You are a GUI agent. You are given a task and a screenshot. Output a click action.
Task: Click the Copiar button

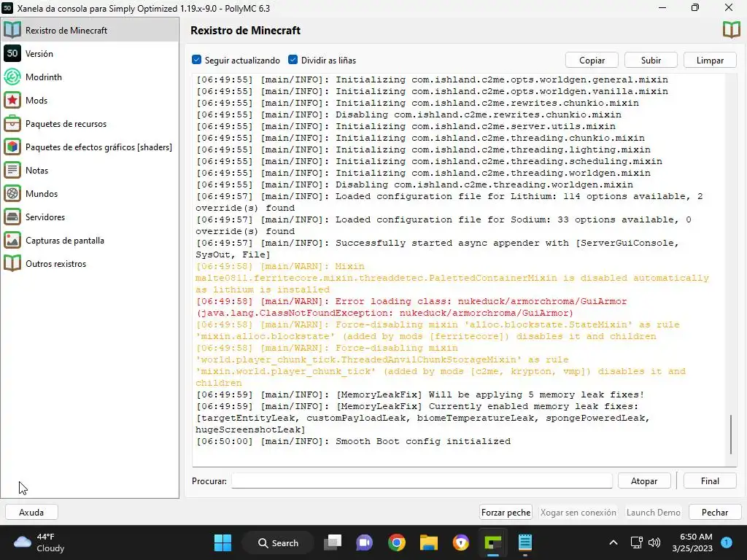(x=592, y=60)
